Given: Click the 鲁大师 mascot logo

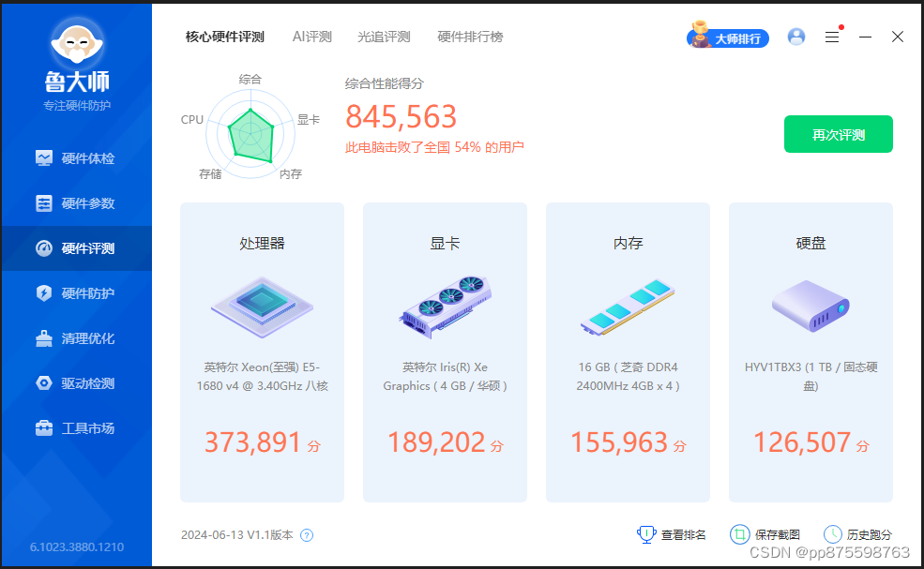Looking at the screenshot, I should pos(77,41).
